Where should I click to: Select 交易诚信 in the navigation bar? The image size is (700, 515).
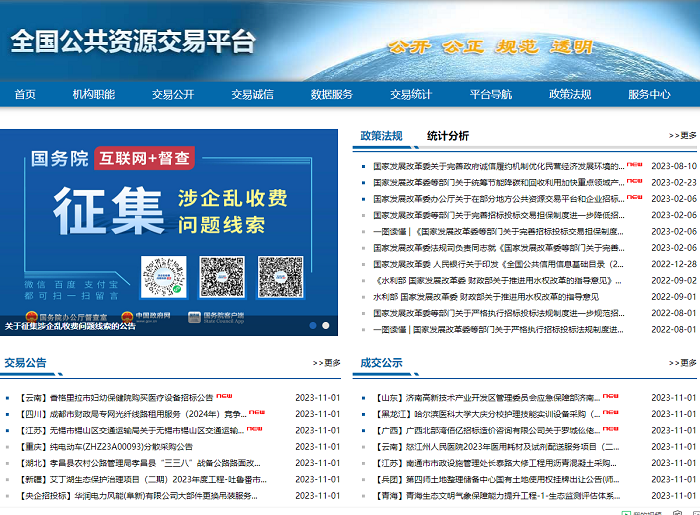[x=252, y=94]
